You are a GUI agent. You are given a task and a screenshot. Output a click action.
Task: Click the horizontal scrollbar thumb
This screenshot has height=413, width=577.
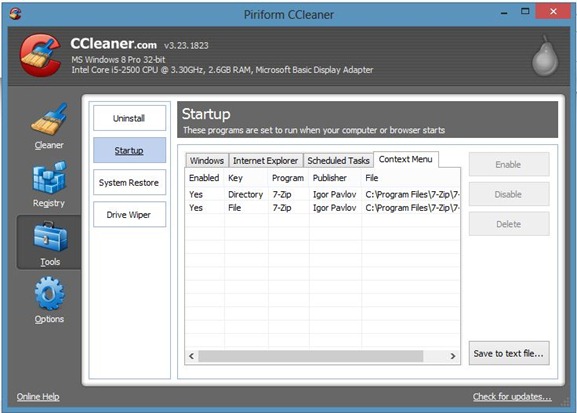click(311, 356)
